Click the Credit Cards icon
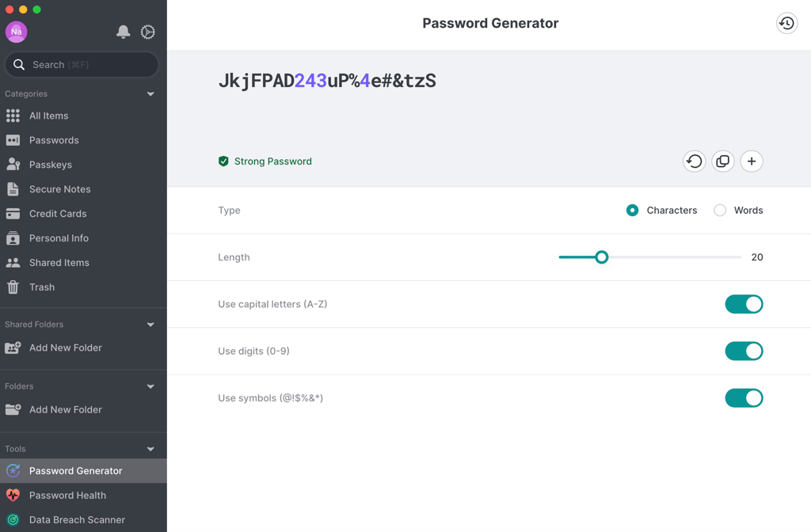Viewport: 811px width, 532px height. point(13,214)
